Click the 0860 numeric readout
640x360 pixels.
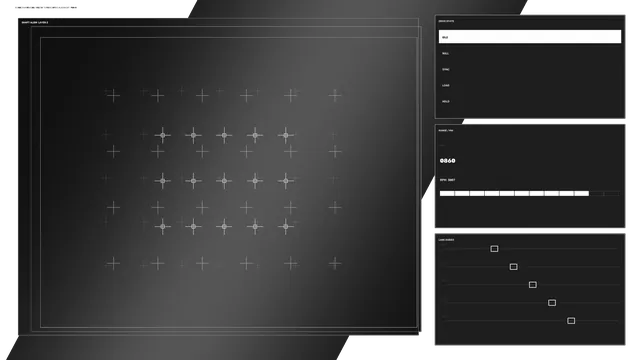tap(448, 161)
